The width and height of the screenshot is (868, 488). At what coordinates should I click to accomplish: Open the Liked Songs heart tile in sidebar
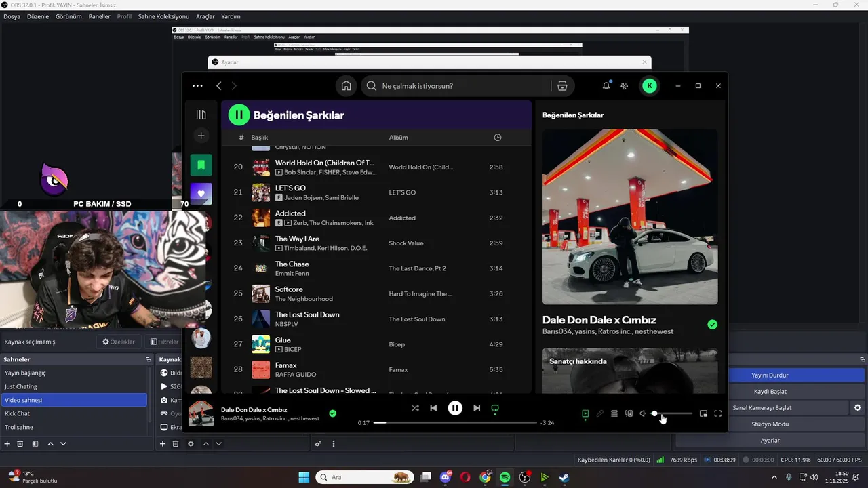coord(201,194)
